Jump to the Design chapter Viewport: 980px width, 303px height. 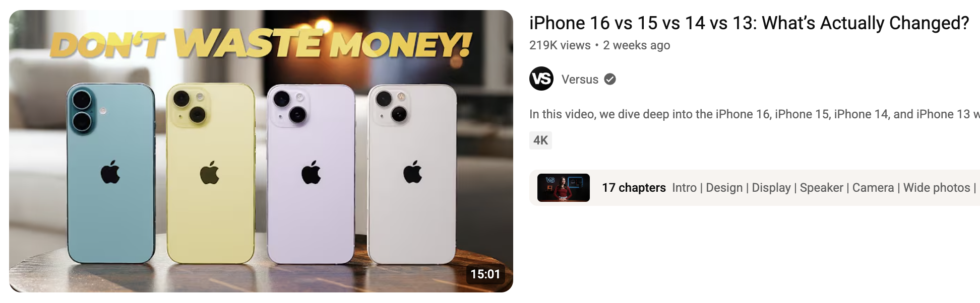point(724,188)
